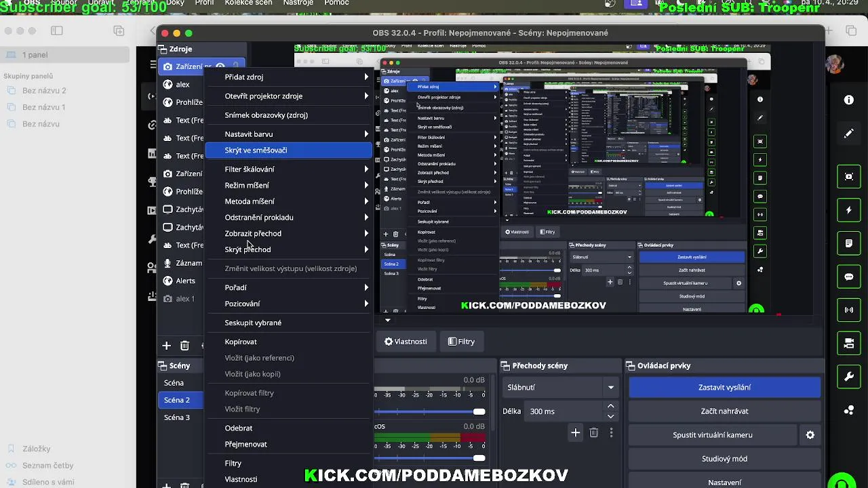Open the wrench tools icon in right sidebar
The image size is (868, 488).
pyautogui.click(x=848, y=377)
